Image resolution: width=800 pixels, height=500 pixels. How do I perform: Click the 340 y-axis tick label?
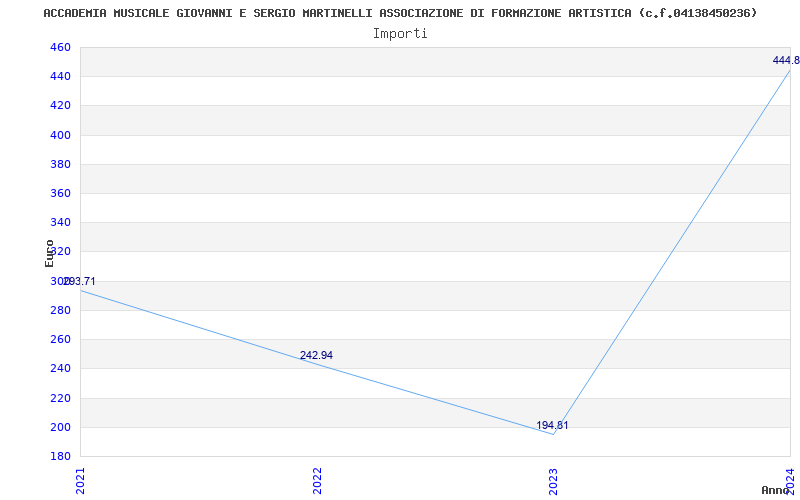pyautogui.click(x=60, y=222)
